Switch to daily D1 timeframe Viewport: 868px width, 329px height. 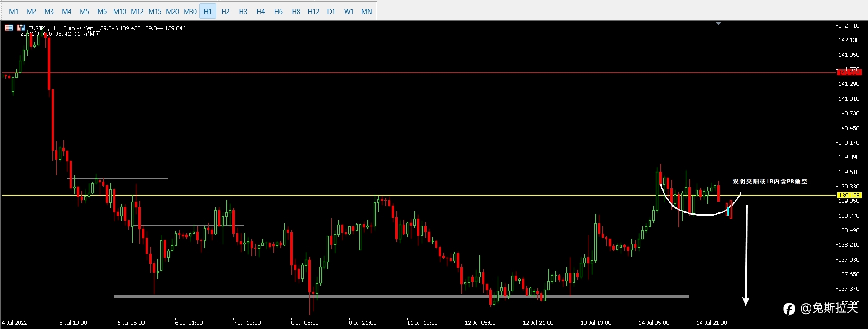pyautogui.click(x=331, y=11)
